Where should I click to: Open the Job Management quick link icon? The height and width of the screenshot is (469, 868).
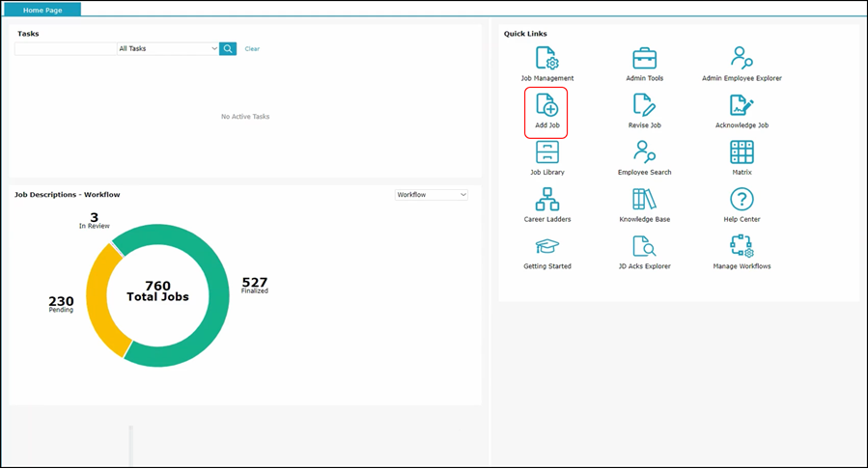(x=546, y=58)
